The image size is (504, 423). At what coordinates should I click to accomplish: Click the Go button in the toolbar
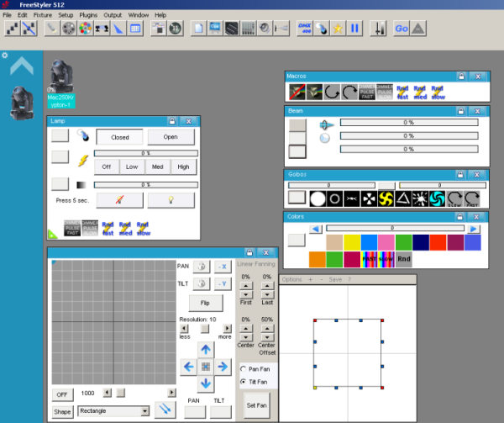pos(402,29)
